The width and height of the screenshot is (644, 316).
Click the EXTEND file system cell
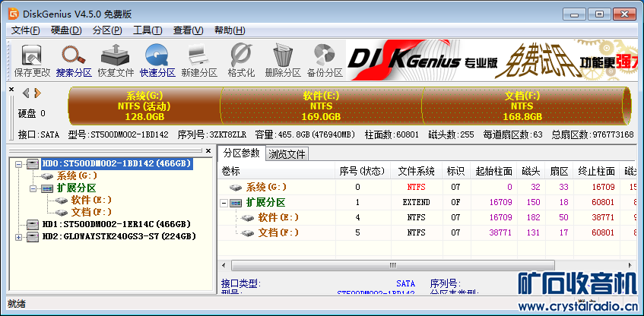(x=416, y=202)
